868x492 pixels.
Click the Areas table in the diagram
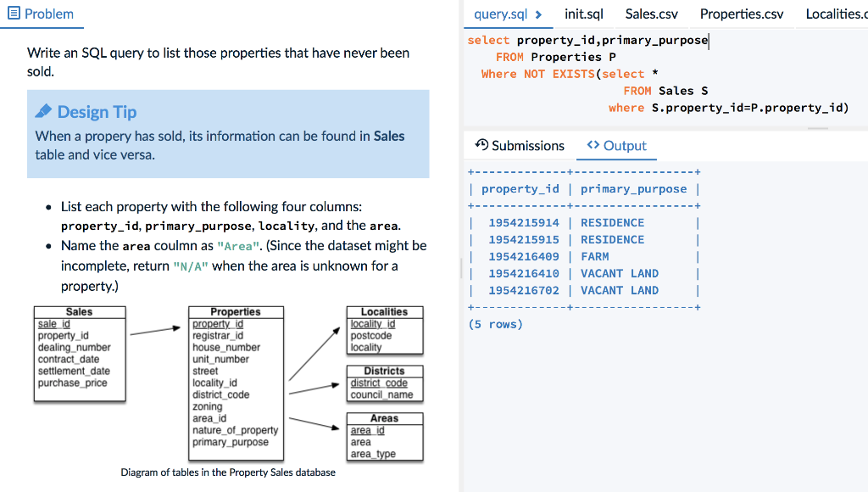(384, 435)
